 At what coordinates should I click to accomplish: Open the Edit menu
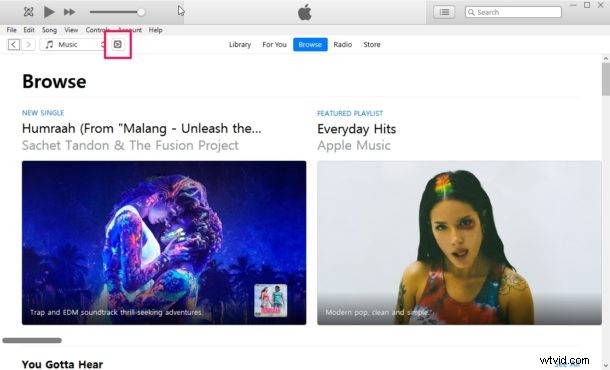[29, 30]
